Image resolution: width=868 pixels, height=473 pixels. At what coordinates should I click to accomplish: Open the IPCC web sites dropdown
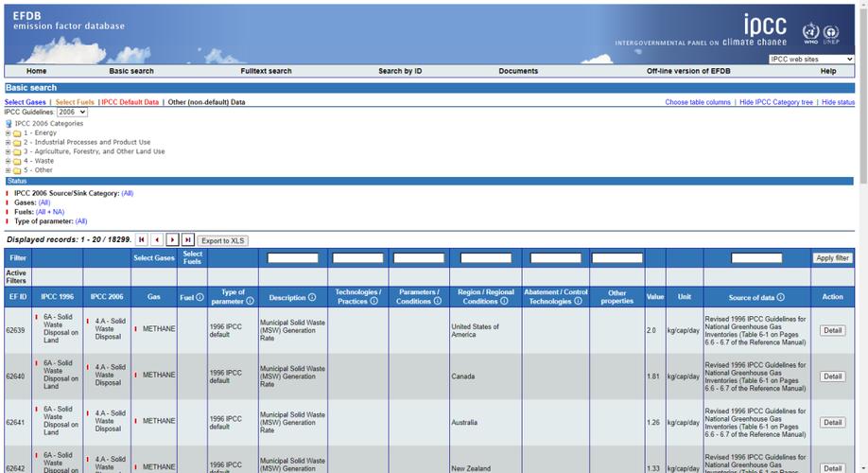[811, 60]
